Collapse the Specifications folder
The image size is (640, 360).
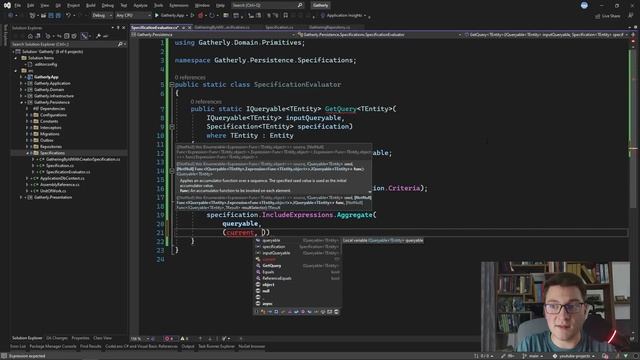27,153
